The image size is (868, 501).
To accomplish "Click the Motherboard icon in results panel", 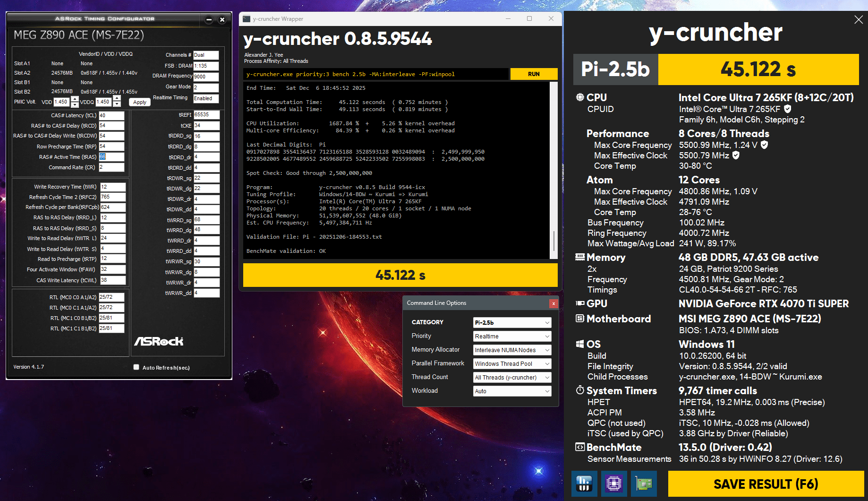I will coord(580,319).
